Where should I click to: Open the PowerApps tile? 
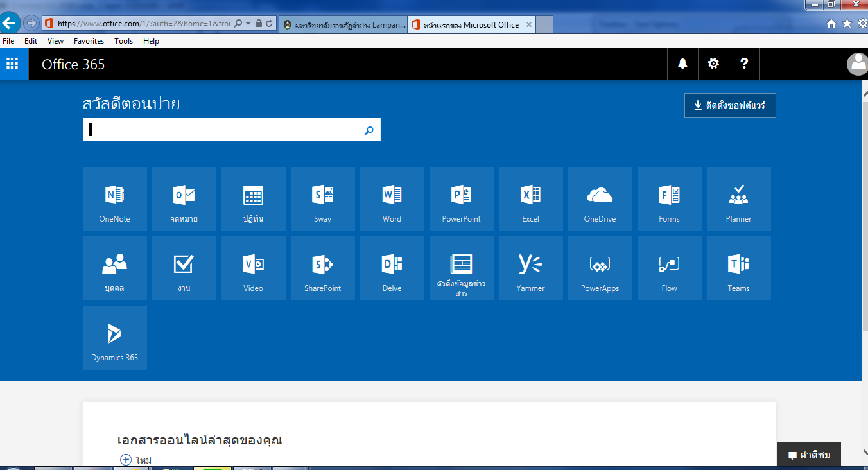click(600, 268)
